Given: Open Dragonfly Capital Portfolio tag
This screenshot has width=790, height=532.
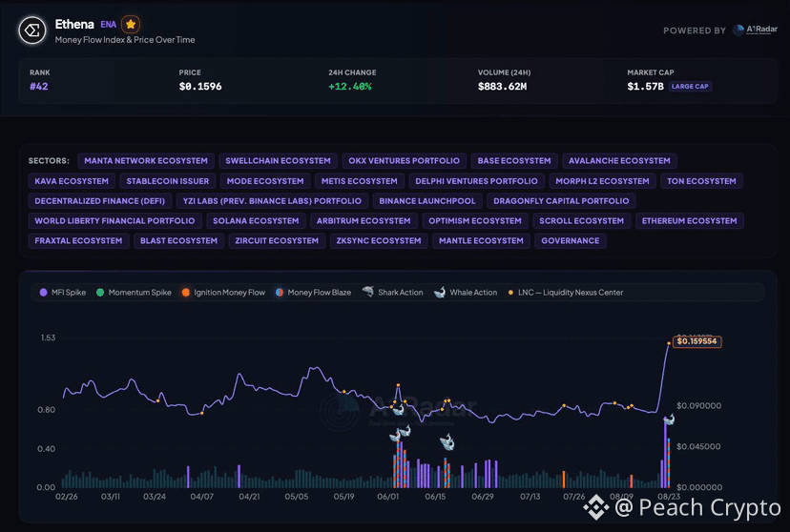Looking at the screenshot, I should click(x=561, y=201).
